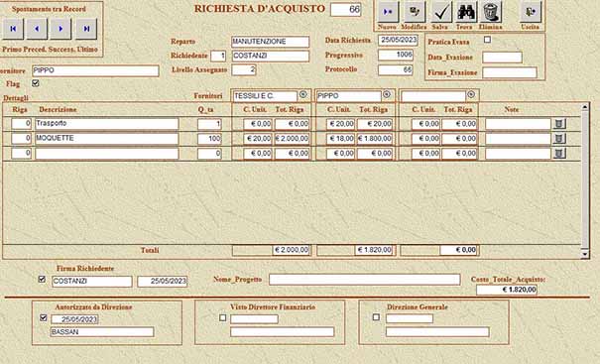Enable the Direzione Generale checkbox
The image size is (600, 364).
click(x=376, y=317)
